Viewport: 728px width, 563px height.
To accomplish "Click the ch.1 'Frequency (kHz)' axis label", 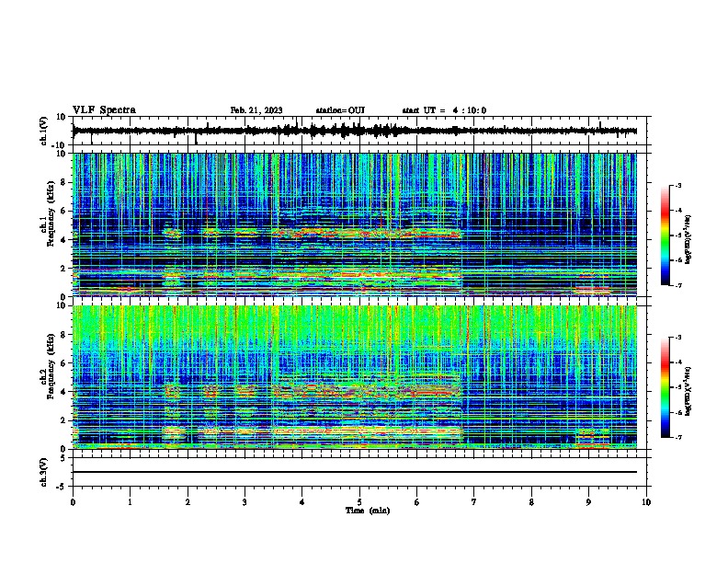I will pos(51,214).
